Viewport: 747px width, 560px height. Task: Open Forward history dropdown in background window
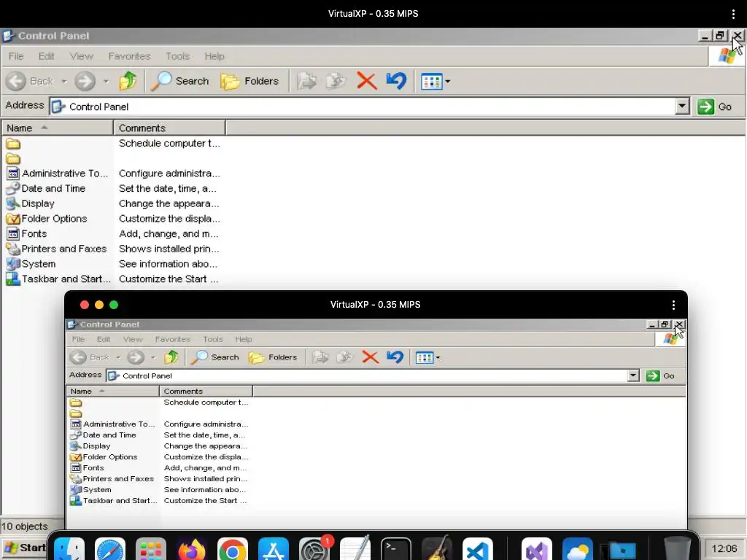[107, 82]
